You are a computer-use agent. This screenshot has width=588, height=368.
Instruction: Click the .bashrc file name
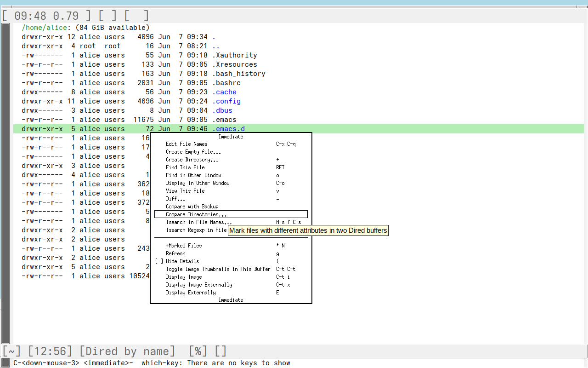(226, 83)
